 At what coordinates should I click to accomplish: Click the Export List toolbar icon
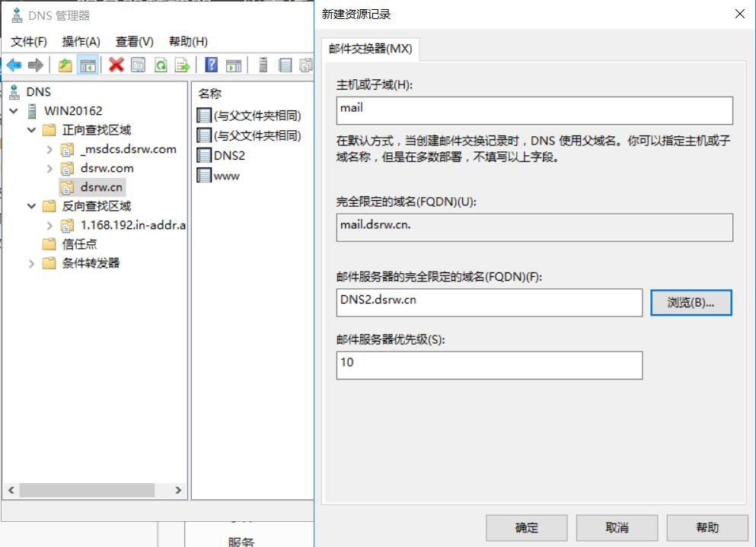pyautogui.click(x=182, y=65)
